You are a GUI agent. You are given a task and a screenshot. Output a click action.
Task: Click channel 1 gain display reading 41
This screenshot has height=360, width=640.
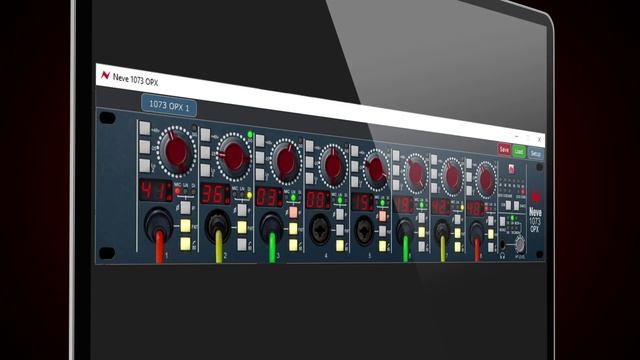click(156, 190)
